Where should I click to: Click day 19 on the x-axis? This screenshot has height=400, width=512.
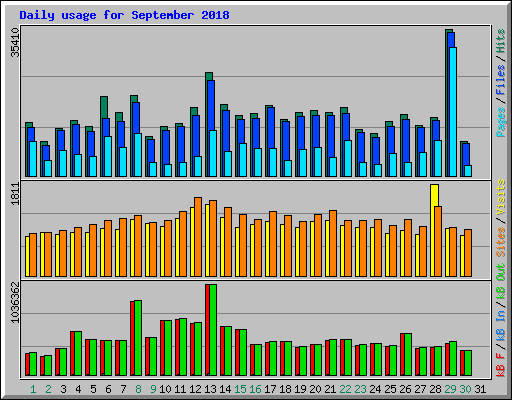click(x=300, y=389)
